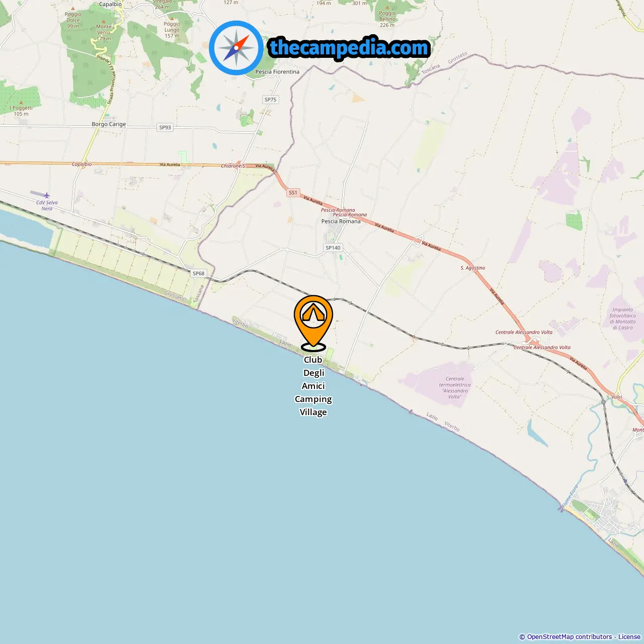Image resolution: width=644 pixels, height=644 pixels.
Task: Open the License link
Action: click(x=629, y=637)
